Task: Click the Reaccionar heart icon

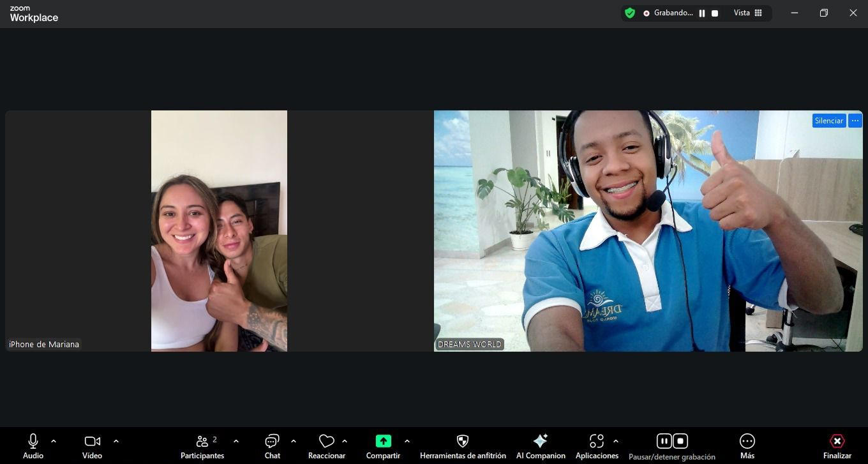Action: tap(327, 441)
